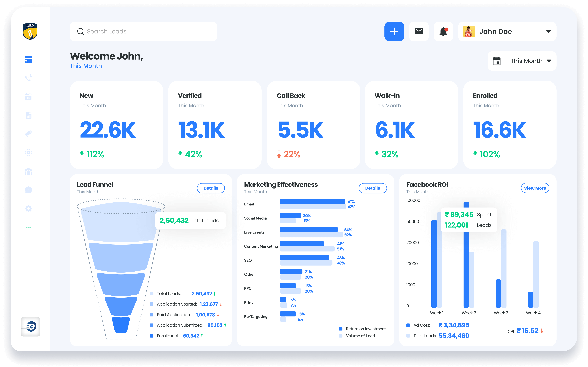Viewport: 588px width, 367px height.
Task: Expand the three-dots more menu in sidebar
Action: (28, 227)
